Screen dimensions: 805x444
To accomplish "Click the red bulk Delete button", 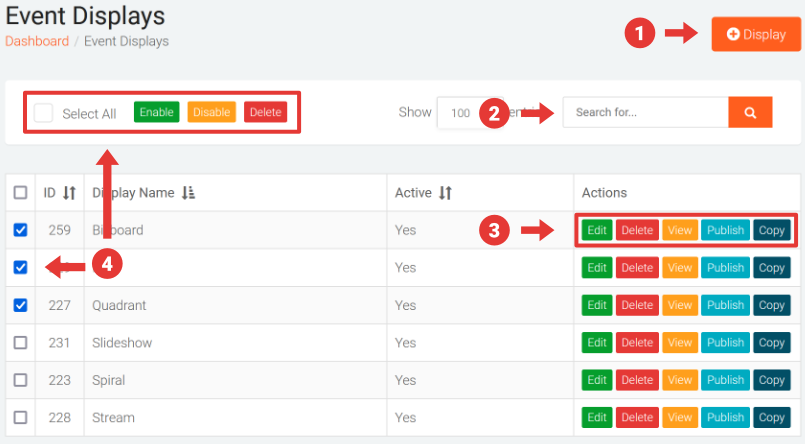I will (x=265, y=112).
